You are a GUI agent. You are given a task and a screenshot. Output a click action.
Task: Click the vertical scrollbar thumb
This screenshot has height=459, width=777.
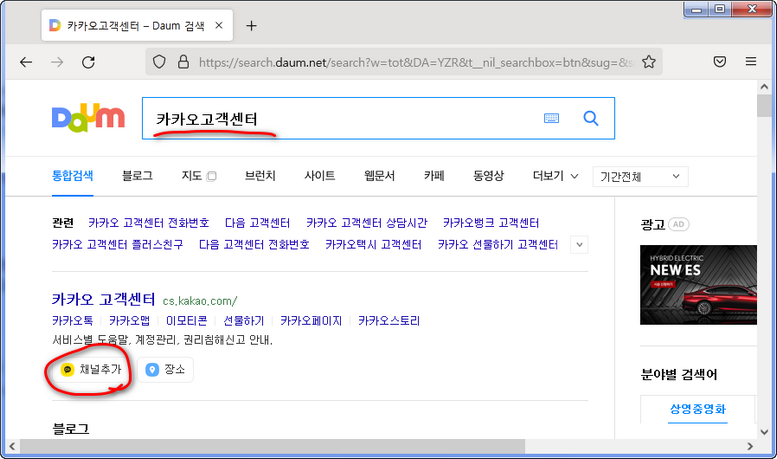tap(764, 105)
